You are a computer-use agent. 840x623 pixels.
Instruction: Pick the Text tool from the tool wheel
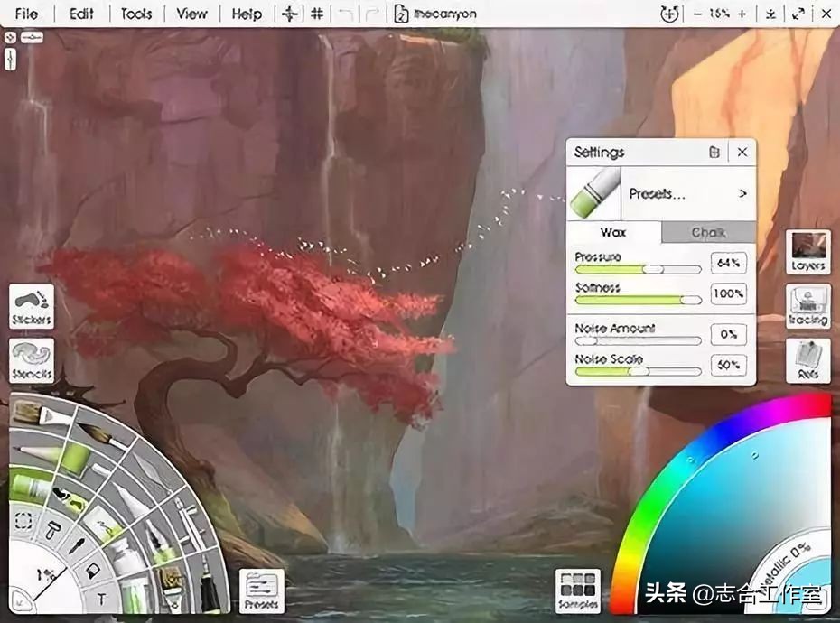[x=100, y=598]
